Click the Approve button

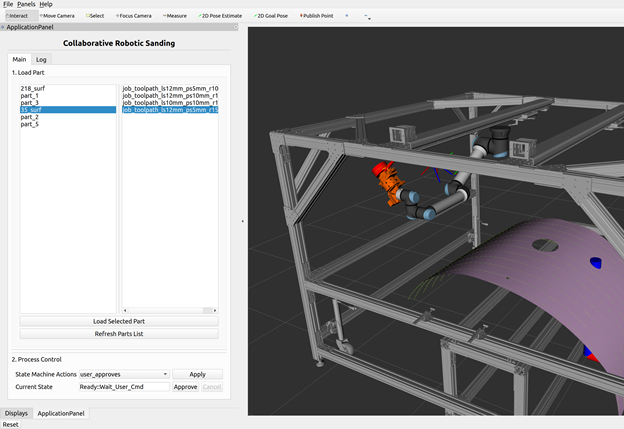tap(185, 387)
